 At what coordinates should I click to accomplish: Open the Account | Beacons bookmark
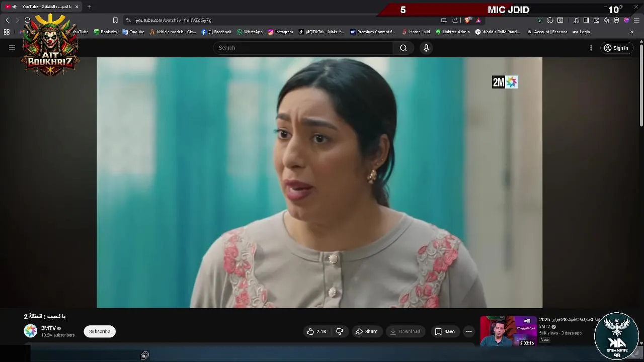tap(547, 32)
